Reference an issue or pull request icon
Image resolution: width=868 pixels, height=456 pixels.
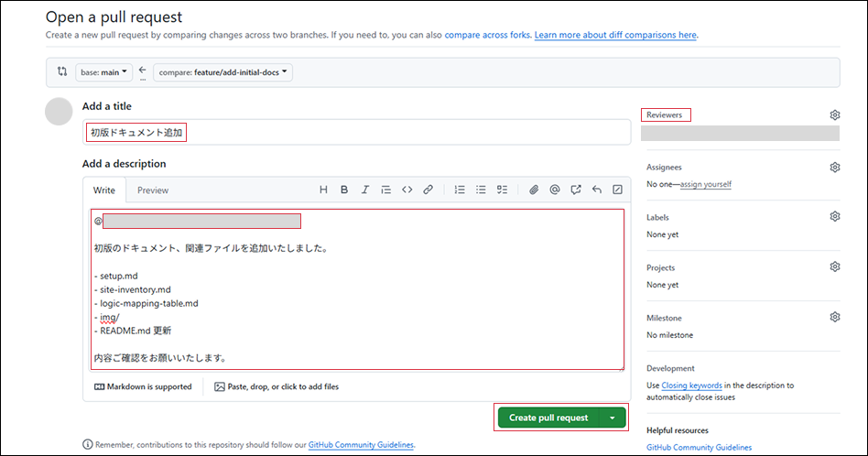576,190
